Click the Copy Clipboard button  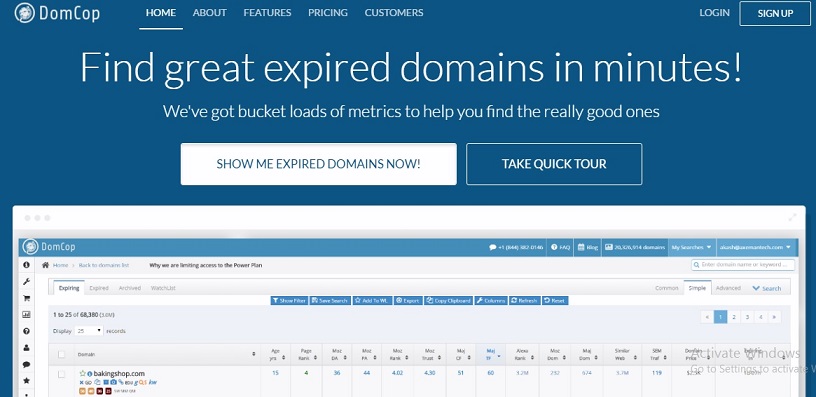tap(449, 301)
